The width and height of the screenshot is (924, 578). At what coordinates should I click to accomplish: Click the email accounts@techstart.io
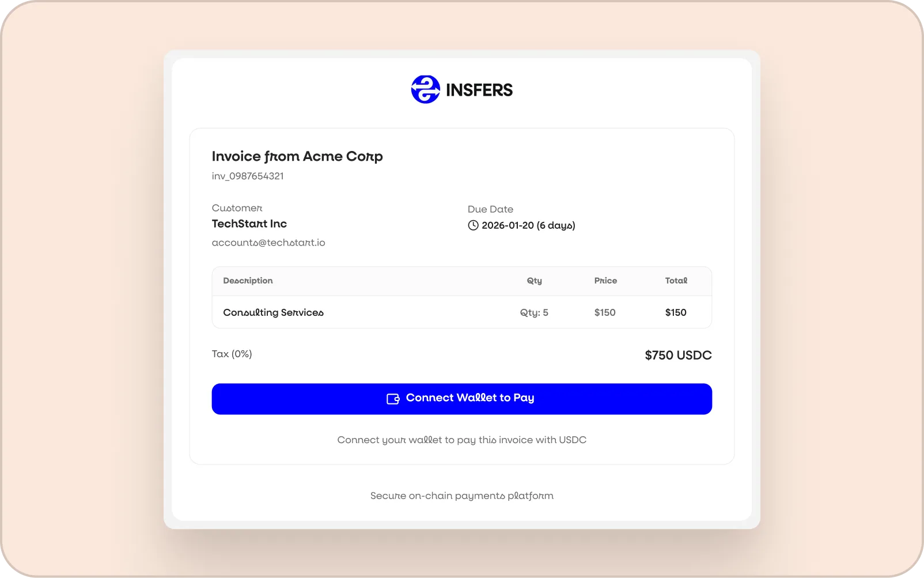coord(268,243)
